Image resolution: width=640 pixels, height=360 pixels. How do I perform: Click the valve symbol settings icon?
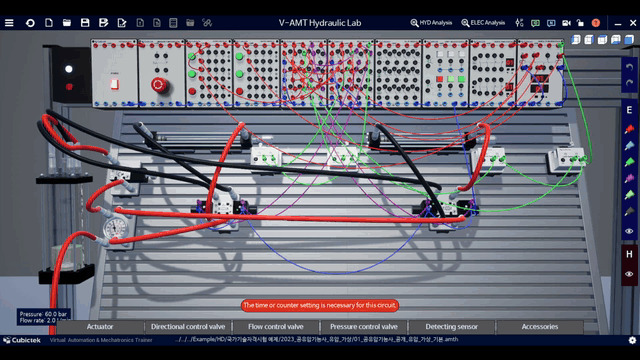pyautogui.click(x=519, y=23)
